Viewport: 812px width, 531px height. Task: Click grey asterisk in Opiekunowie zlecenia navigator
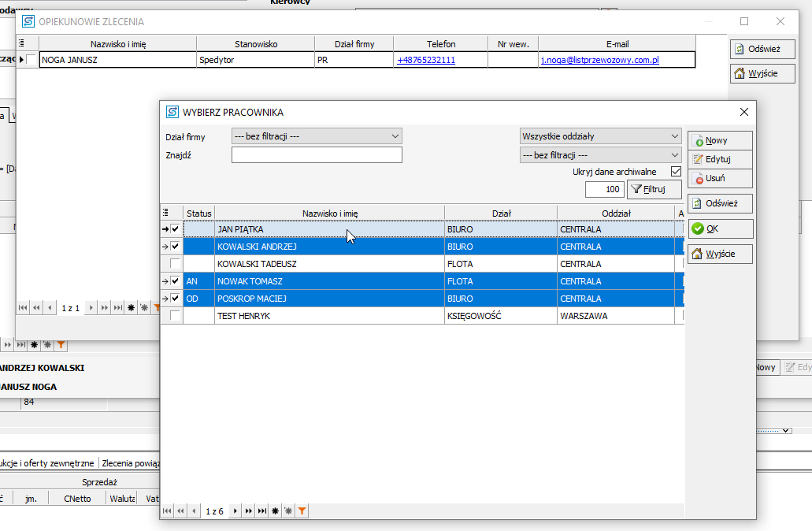point(144,308)
